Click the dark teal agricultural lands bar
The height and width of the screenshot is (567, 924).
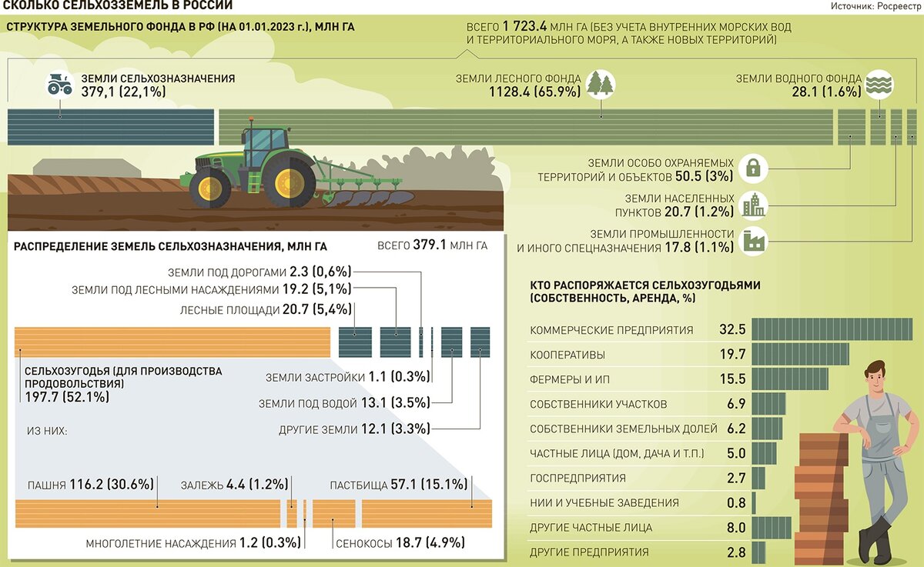(x=111, y=127)
